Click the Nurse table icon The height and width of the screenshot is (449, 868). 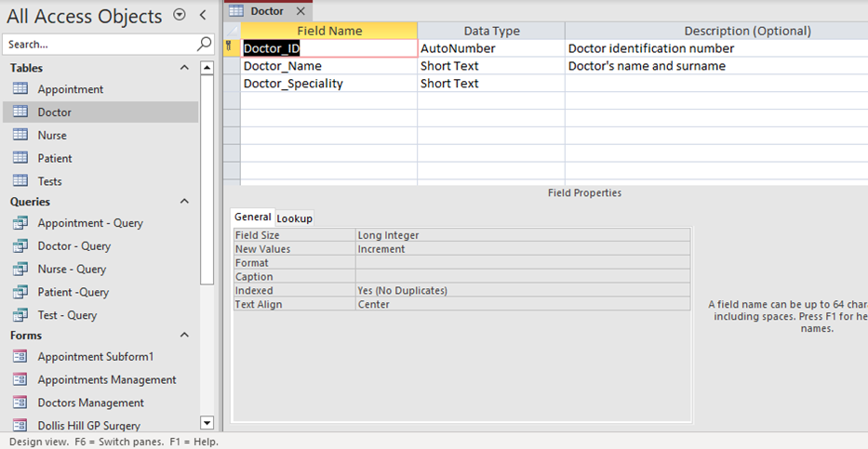20,135
